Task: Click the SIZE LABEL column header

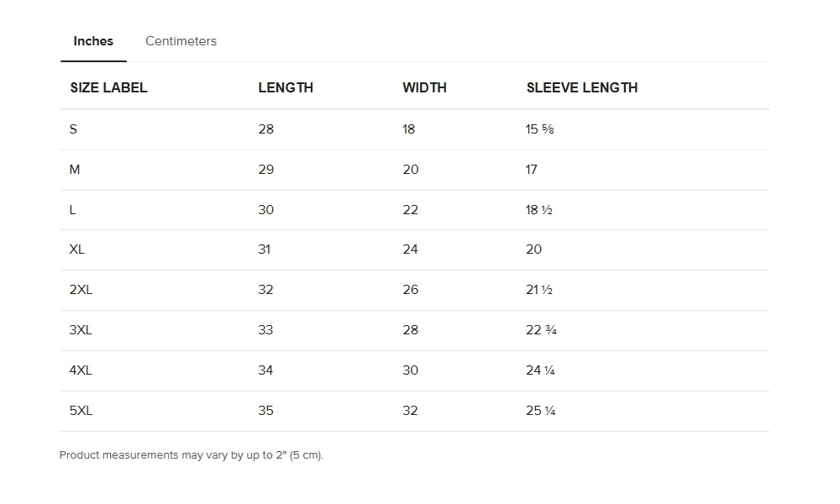Action: (108, 88)
